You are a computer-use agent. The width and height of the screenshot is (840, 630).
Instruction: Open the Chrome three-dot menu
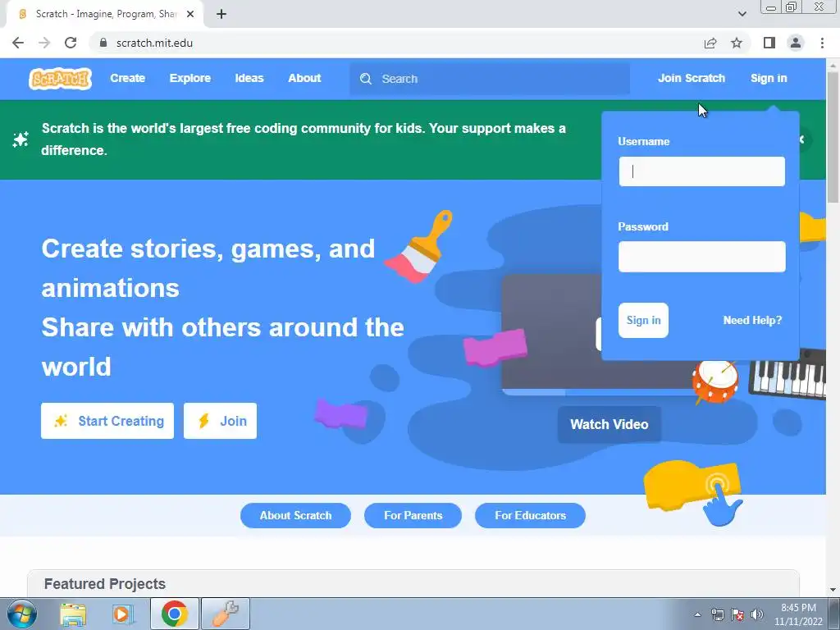822,43
